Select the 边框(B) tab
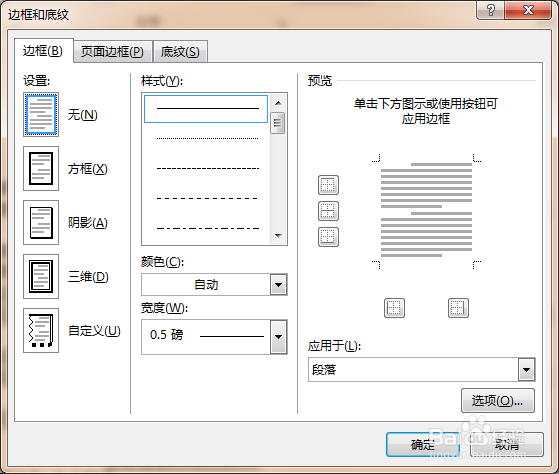Viewport: 559px width, 474px height. (43, 51)
